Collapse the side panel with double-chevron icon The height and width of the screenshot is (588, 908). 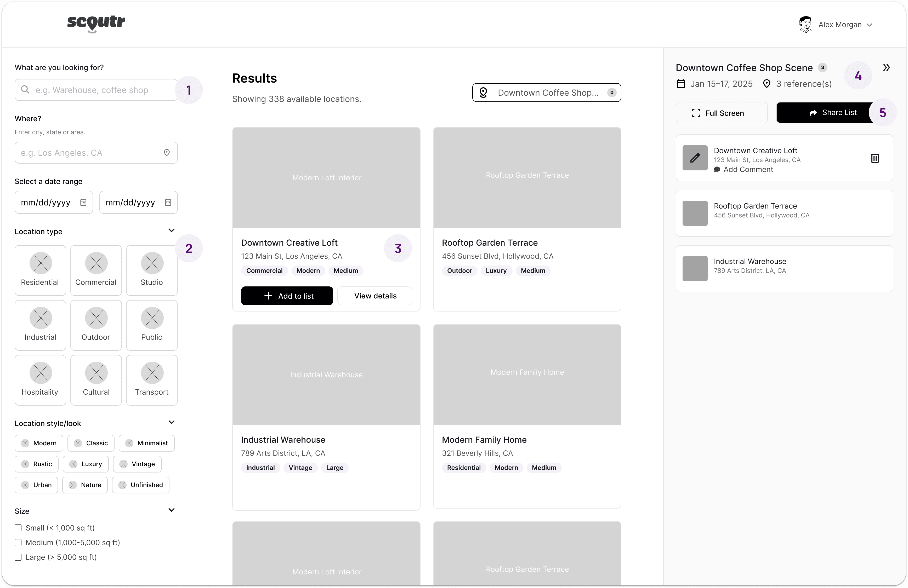(886, 67)
